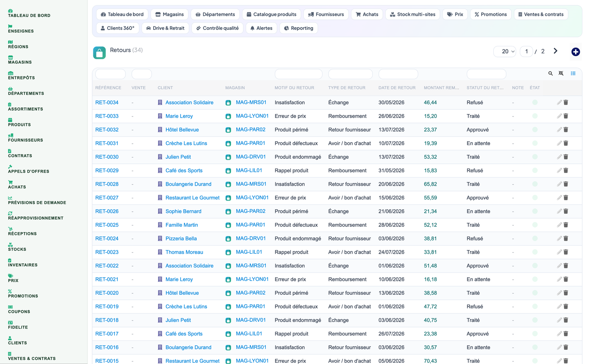Screen dimensions: 589x364
Task: Click the store icon beside MAG-MRS01 in RET-0034
Action: pyautogui.click(x=228, y=103)
